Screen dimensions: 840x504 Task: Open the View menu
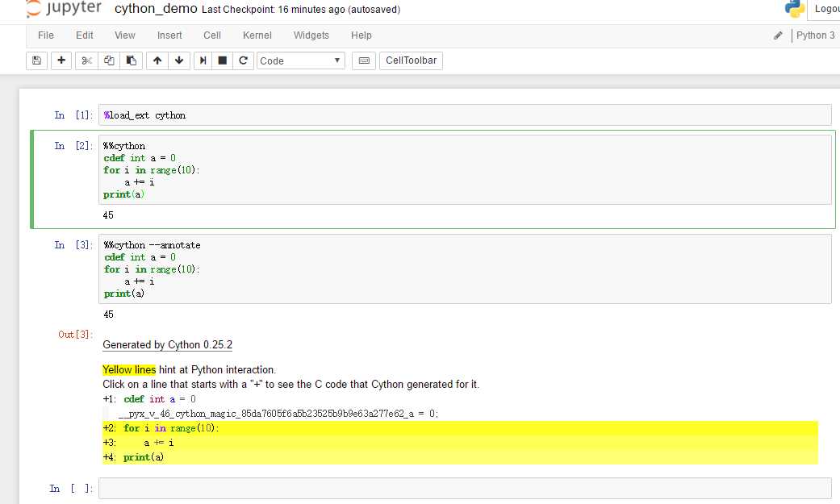point(125,35)
